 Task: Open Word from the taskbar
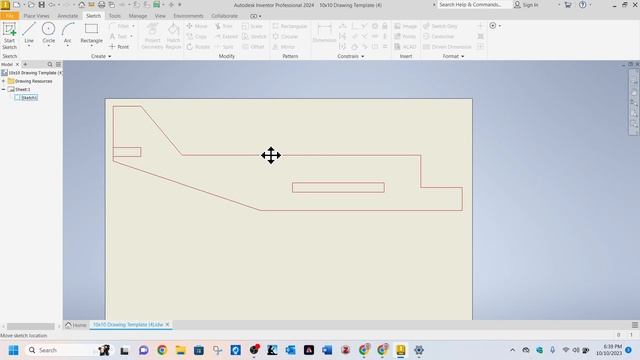(327, 350)
